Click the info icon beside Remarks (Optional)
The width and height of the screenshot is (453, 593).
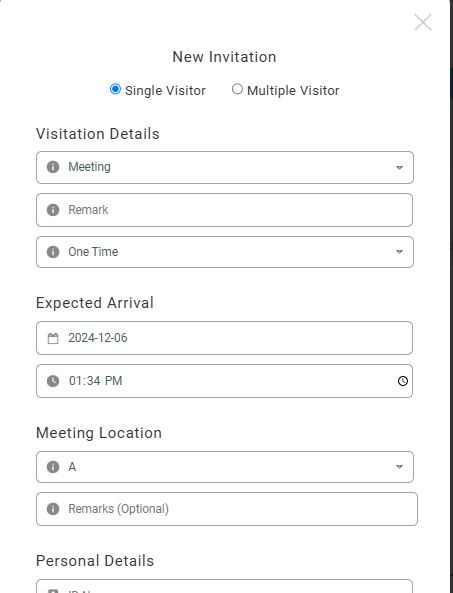pyautogui.click(x=53, y=509)
